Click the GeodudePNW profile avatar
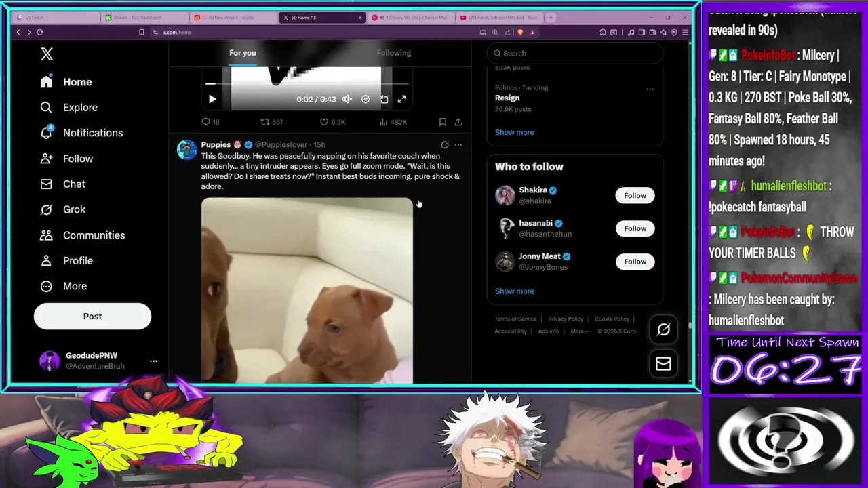The image size is (868, 488). pyautogui.click(x=49, y=361)
